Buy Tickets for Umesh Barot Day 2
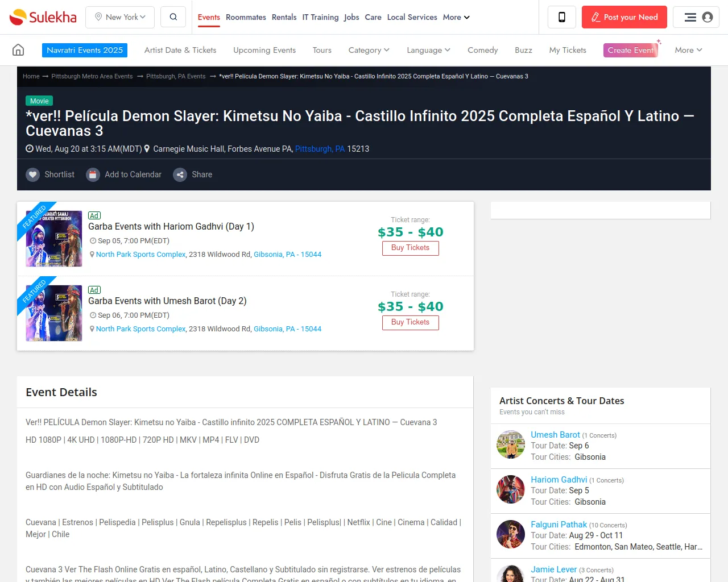728x582 pixels. [x=411, y=323]
